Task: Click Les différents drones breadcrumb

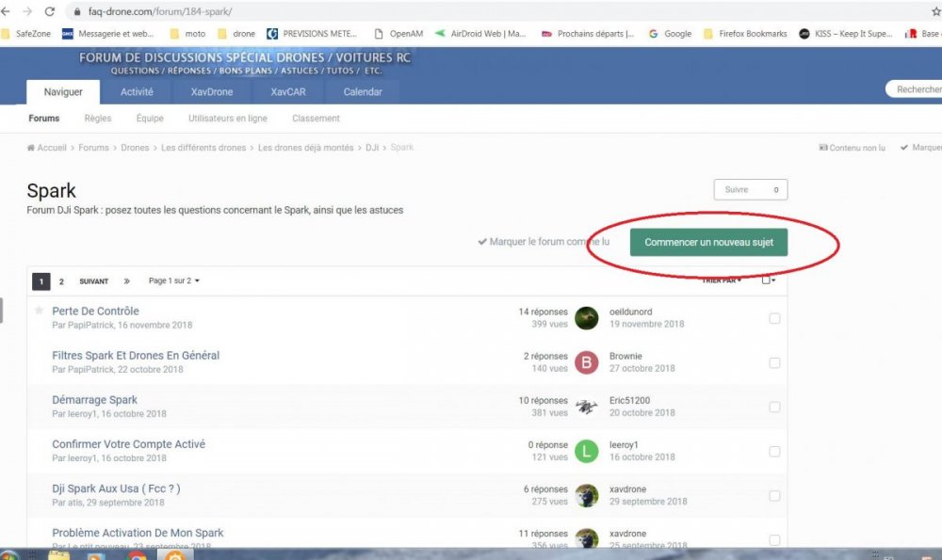Action: (x=203, y=148)
